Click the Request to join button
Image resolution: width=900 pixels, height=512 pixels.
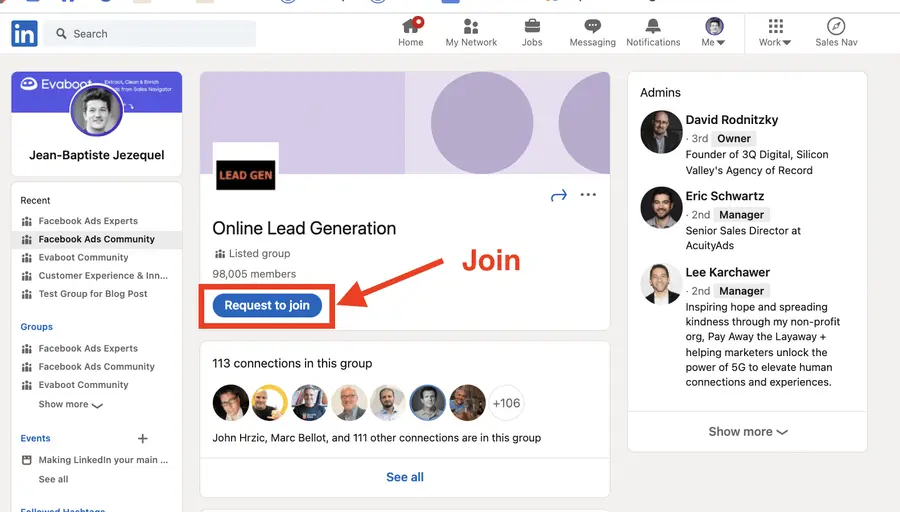coord(267,305)
